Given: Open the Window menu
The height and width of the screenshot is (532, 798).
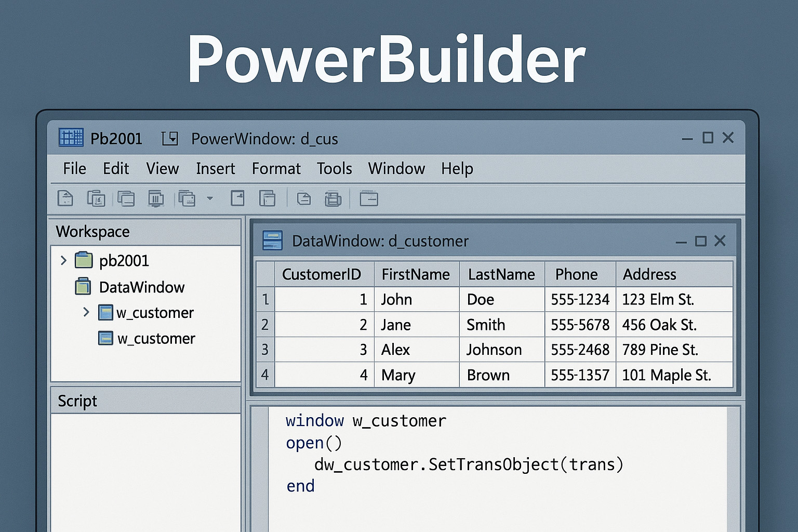Looking at the screenshot, I should point(397,168).
